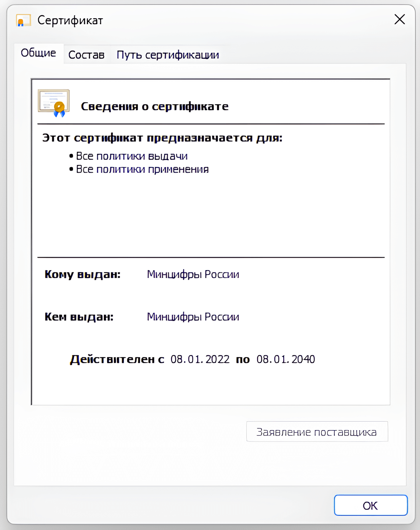Viewport: 420px width, 530px height.
Task: Close the Сертификат dialog window
Action: coord(400,20)
